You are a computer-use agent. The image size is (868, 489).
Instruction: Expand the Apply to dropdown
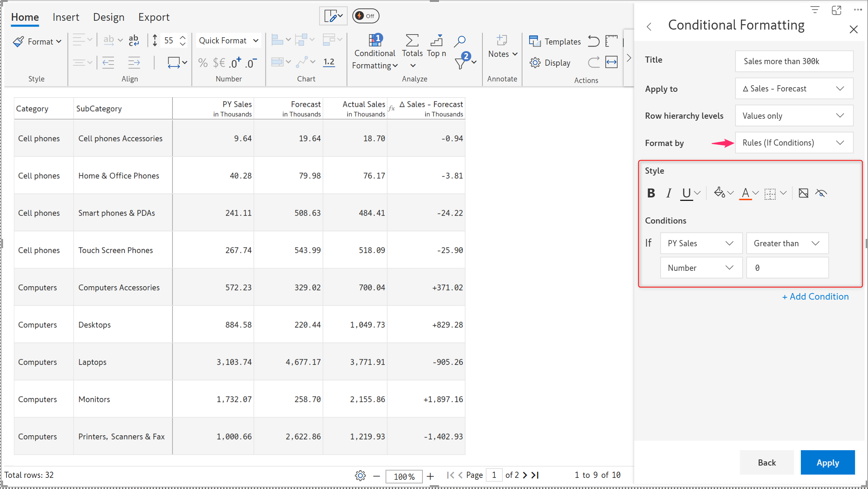pos(794,89)
